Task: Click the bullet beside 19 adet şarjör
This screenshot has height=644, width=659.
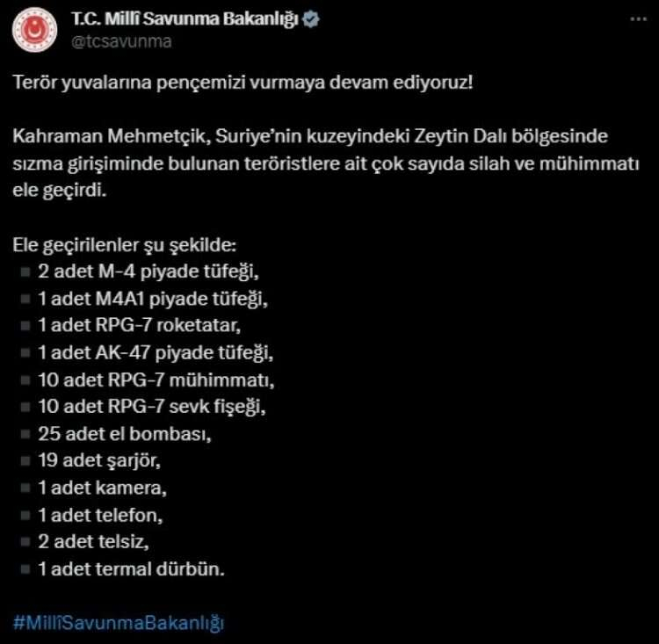Action: click(24, 461)
